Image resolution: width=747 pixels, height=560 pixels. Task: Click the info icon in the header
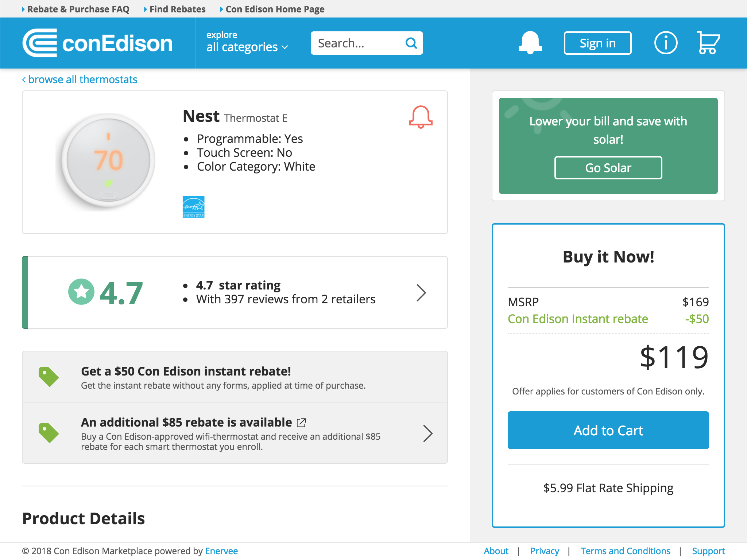pos(666,43)
